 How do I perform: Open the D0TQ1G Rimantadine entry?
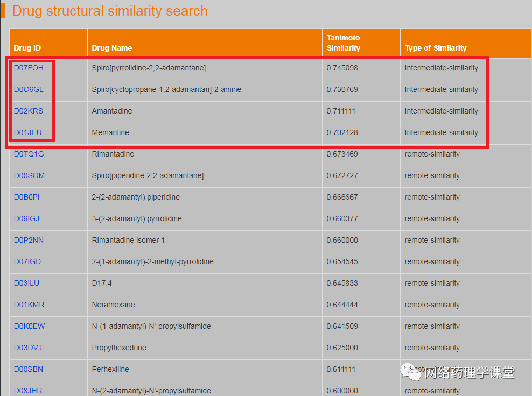point(29,154)
